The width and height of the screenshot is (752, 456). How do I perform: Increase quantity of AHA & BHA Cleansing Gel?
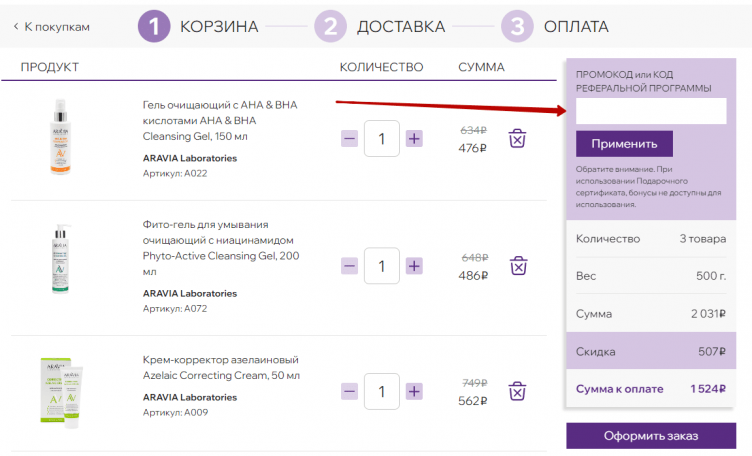(414, 139)
